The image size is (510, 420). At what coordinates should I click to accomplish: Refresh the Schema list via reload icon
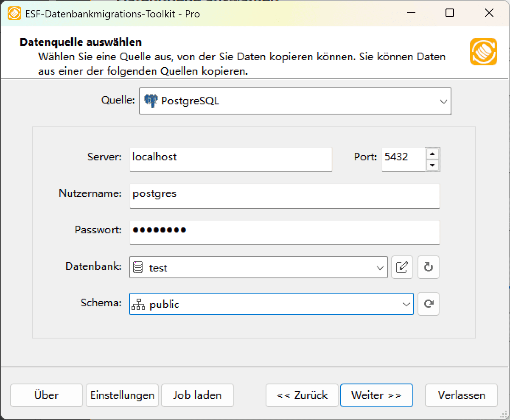(x=428, y=304)
